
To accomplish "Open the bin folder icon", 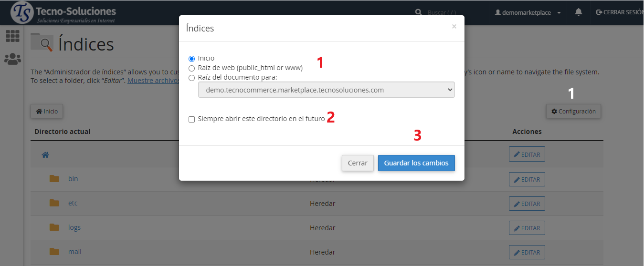I will coord(54,179).
